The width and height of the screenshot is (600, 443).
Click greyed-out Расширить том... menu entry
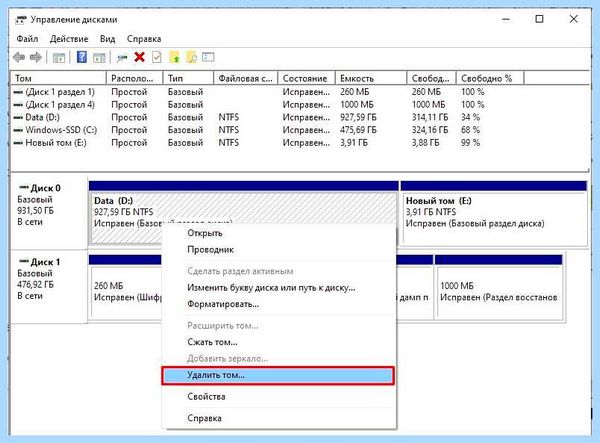(x=279, y=326)
